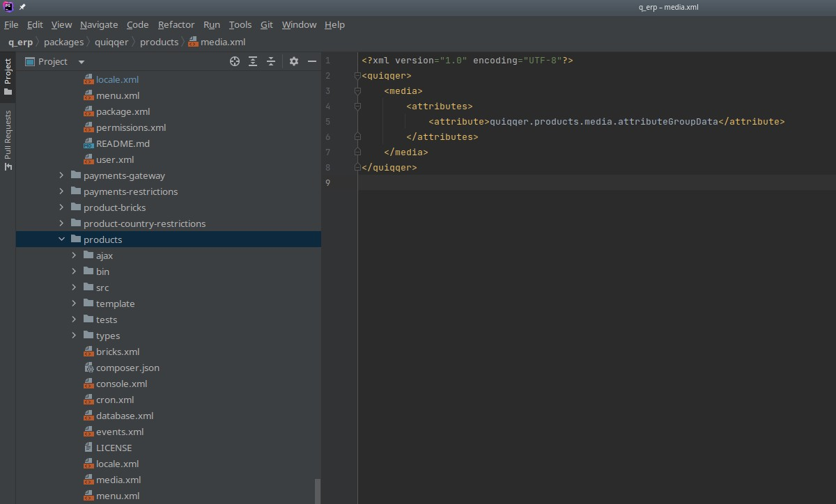The height and width of the screenshot is (504, 836).
Task: Toggle the Project tool window sidebar tab
Action: click(x=8, y=77)
